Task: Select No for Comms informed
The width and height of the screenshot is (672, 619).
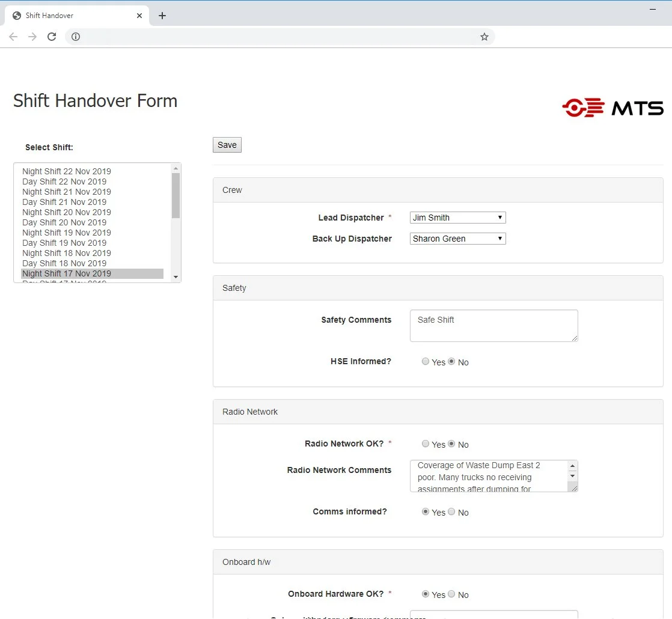Action: point(452,512)
